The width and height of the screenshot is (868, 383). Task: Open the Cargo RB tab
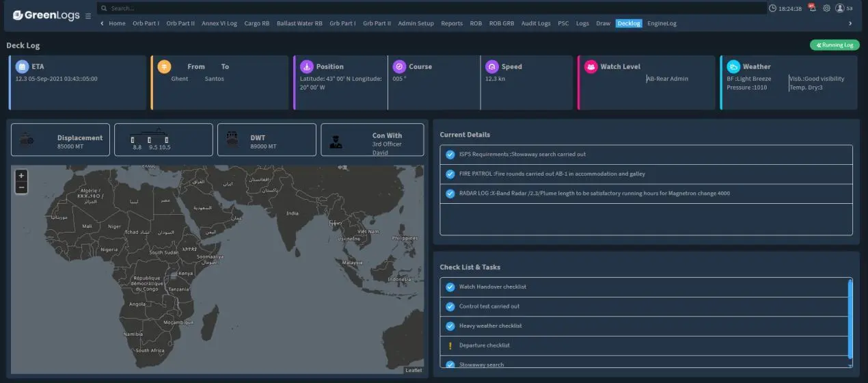click(x=257, y=23)
